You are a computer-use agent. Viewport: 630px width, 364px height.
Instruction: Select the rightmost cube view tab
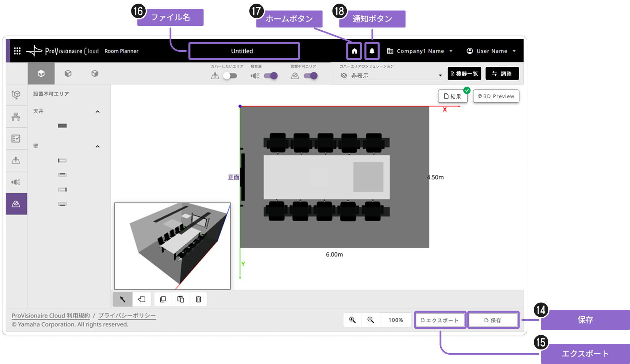pos(95,74)
